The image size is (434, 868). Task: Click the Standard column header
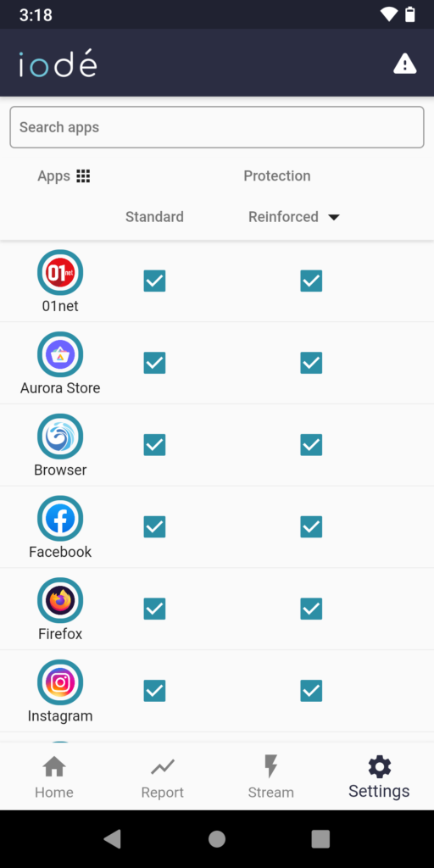click(154, 216)
